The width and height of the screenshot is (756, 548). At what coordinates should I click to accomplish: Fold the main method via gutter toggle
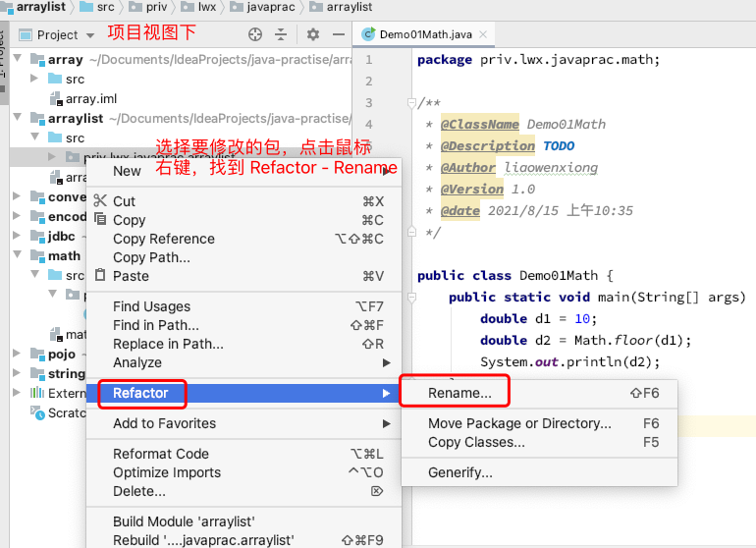pyautogui.click(x=411, y=298)
